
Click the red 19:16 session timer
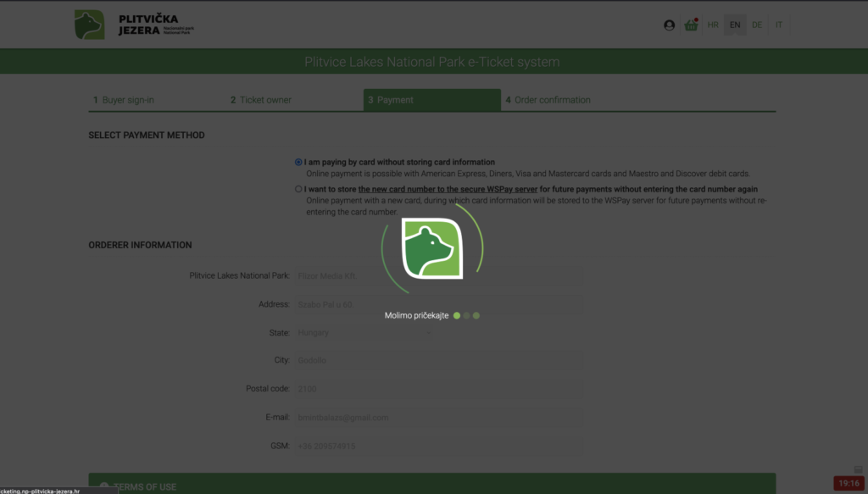click(x=848, y=483)
